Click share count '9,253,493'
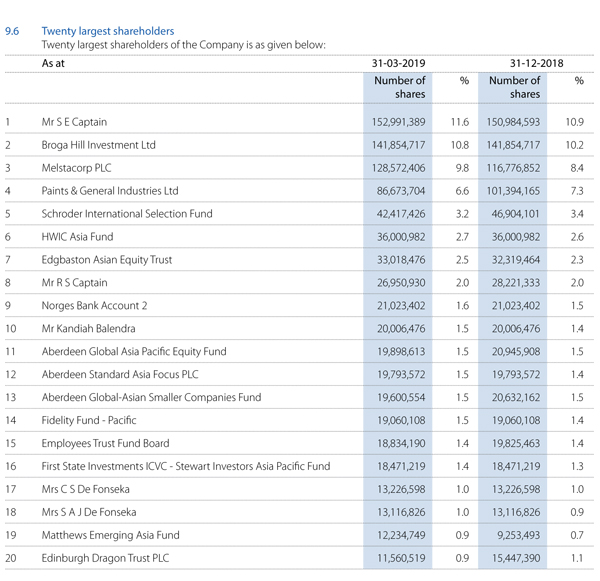 coord(518,535)
